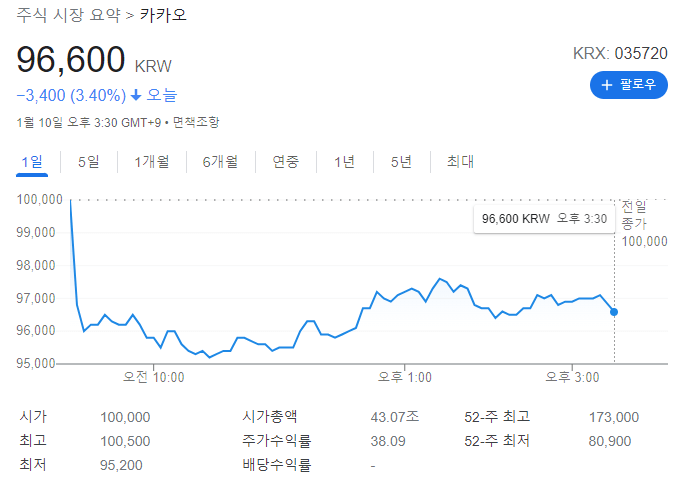Click the 96,600 current price
Viewport: 697px width, 482px height.
click(71, 59)
